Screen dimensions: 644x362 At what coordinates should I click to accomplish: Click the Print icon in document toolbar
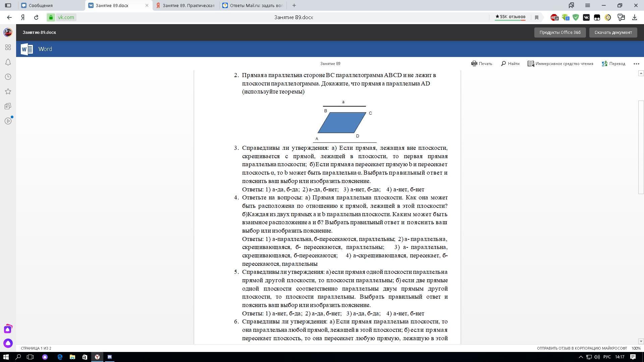[474, 64]
